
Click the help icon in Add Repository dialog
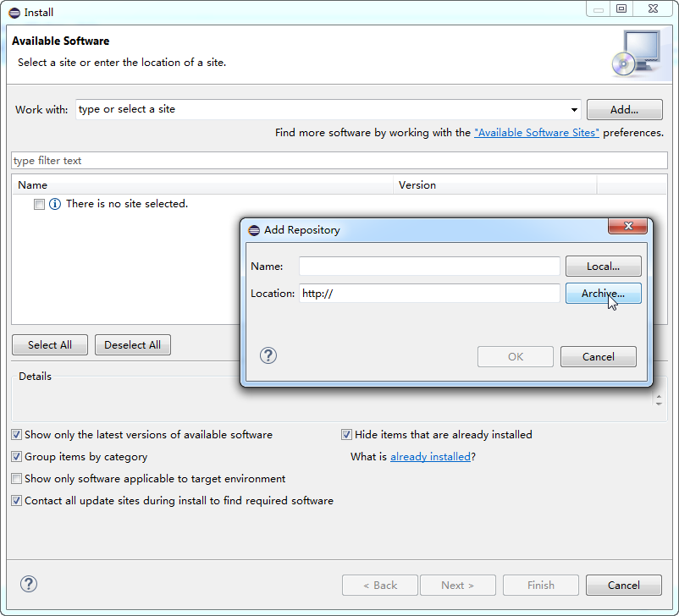click(268, 355)
